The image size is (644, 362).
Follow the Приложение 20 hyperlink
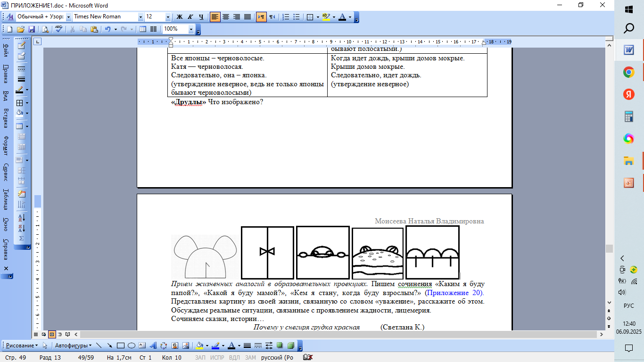(x=454, y=292)
